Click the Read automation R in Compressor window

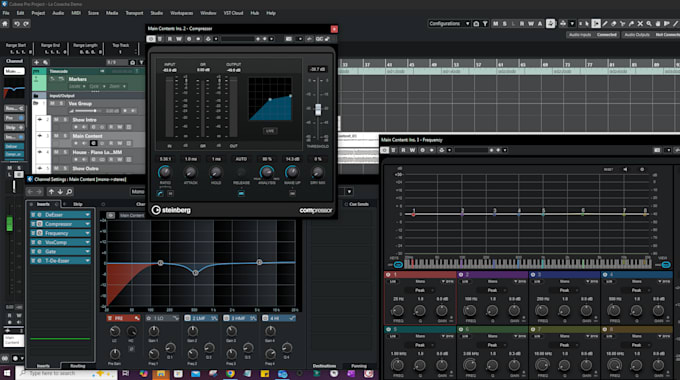170,39
